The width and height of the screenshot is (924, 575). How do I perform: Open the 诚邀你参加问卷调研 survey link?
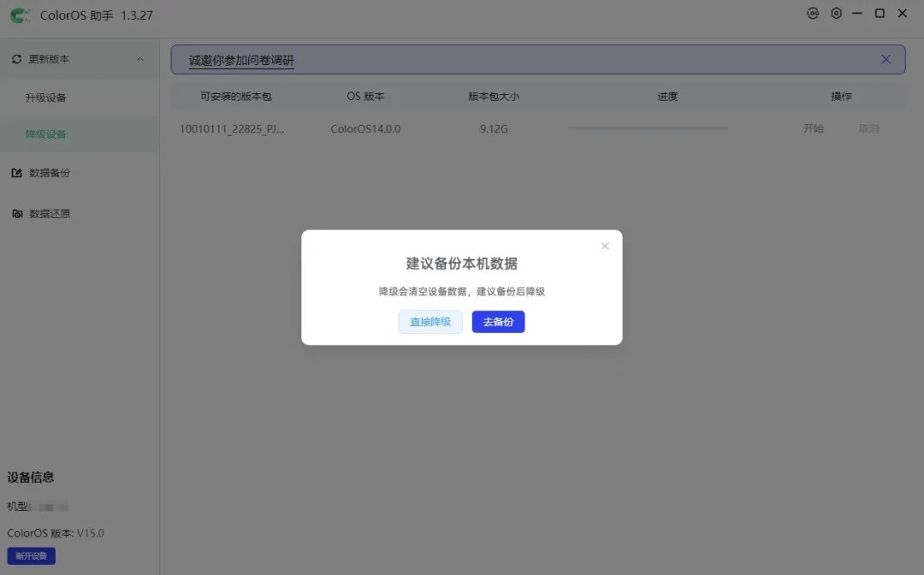click(x=241, y=60)
